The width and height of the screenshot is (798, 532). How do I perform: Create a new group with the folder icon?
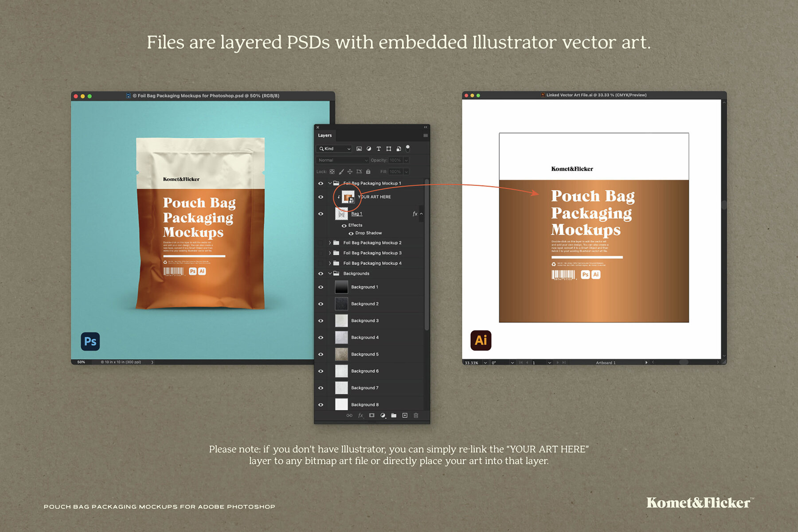point(394,415)
